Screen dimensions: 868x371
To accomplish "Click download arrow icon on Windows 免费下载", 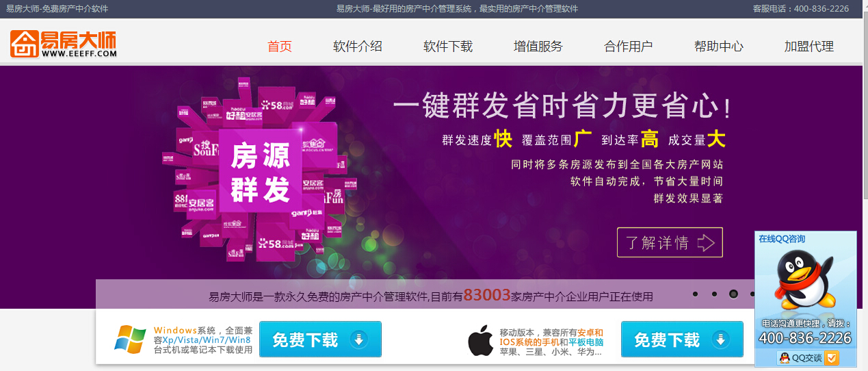I will pyautogui.click(x=360, y=340).
